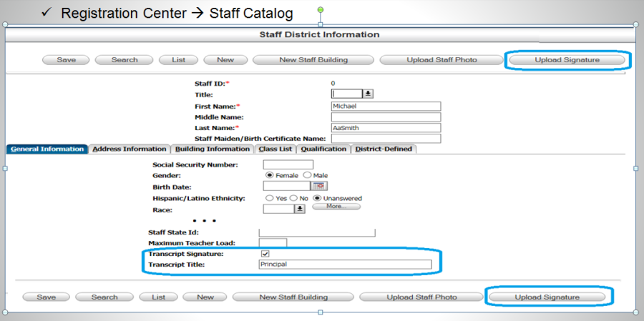Toggle the Transcript Signature checkbox
Screen dimensions: 644x321
[265, 254]
